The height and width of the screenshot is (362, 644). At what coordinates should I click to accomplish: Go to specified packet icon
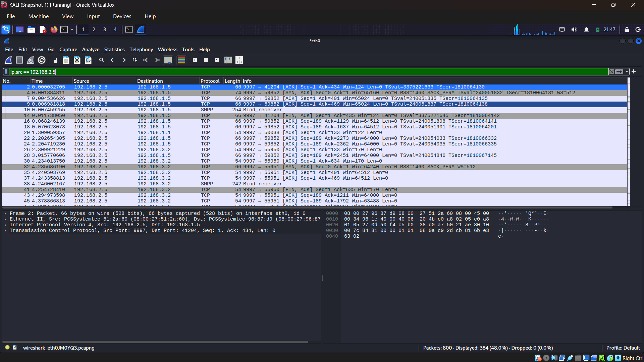point(135,60)
